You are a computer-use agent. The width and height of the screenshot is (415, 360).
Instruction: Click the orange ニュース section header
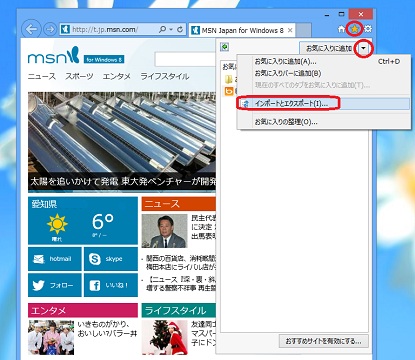[x=178, y=204]
